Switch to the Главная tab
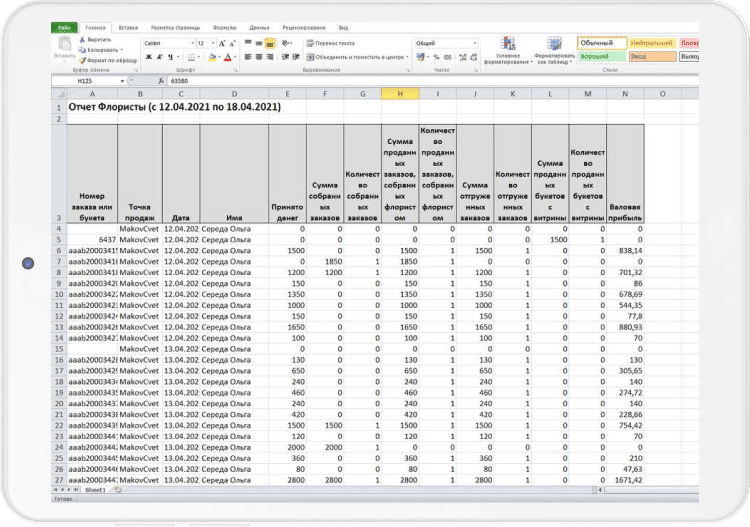Viewport: 750px width, 527px height. (95, 28)
